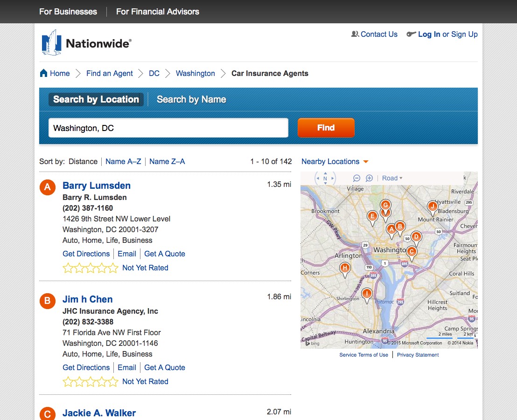Click the key icon beside Log In
517x420 pixels.
(x=411, y=34)
